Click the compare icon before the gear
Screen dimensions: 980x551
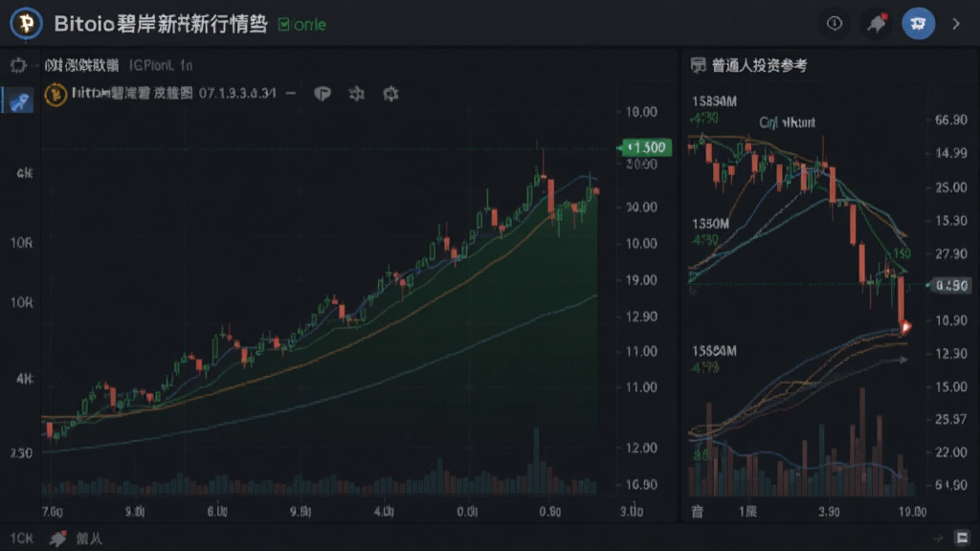356,94
